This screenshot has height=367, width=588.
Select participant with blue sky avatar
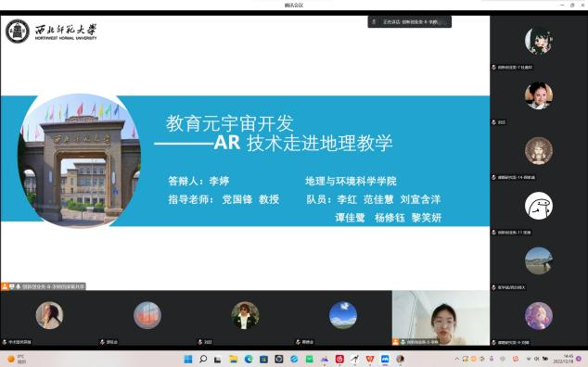click(343, 316)
